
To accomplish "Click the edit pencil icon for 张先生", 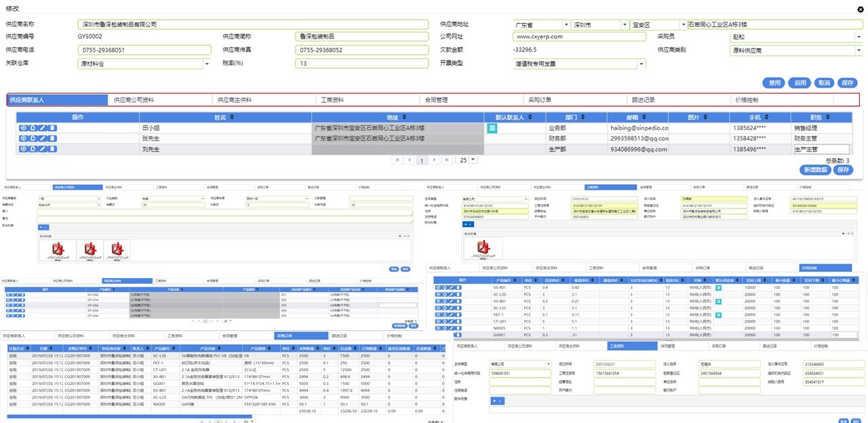I will click(43, 138).
